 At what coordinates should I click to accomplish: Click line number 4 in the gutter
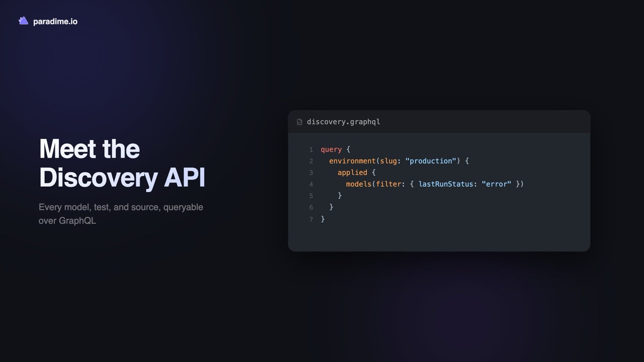(x=311, y=185)
